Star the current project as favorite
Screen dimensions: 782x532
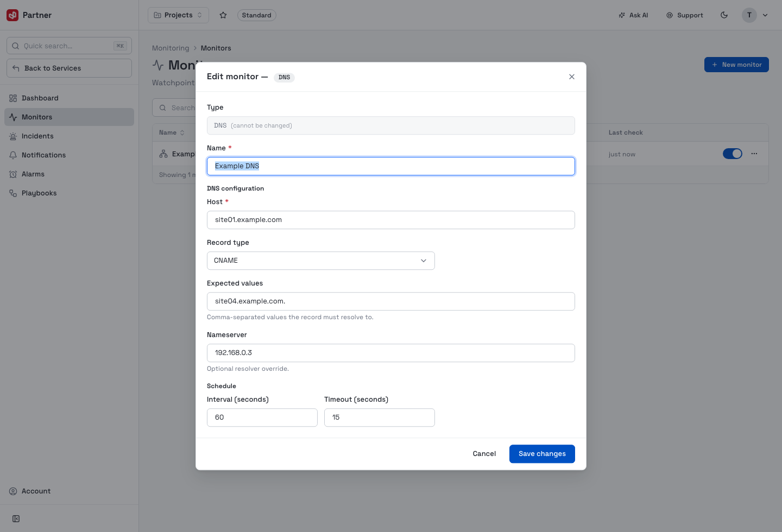tap(223, 15)
